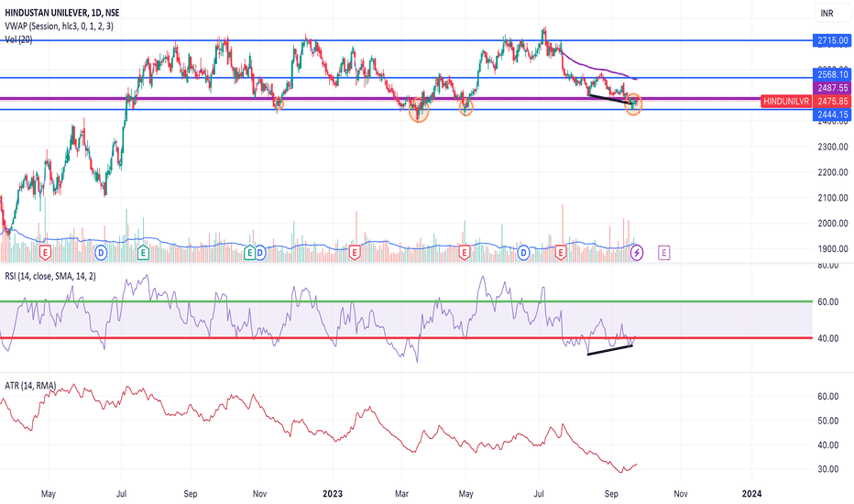Select the ATR (14, RMA) indicator legend
854x504 pixels.
[x=30, y=386]
